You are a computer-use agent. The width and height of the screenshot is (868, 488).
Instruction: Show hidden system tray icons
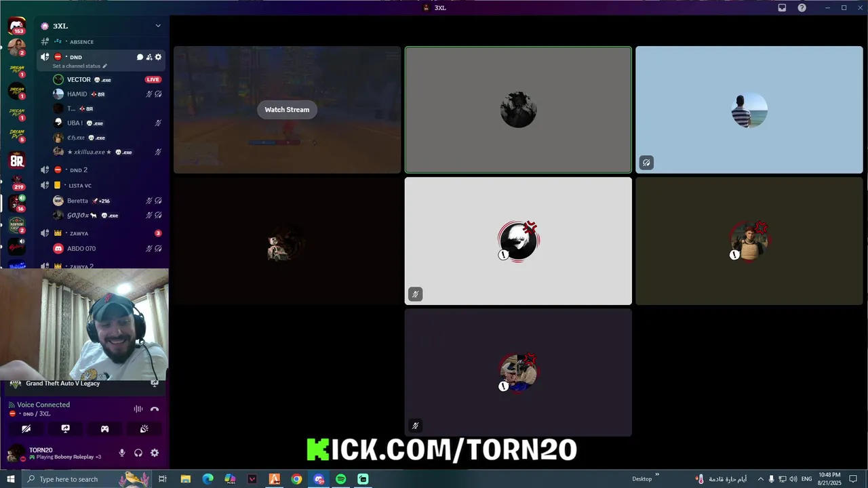point(760,479)
